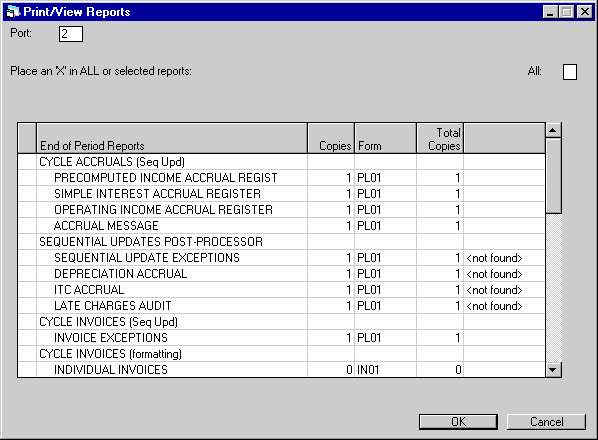The width and height of the screenshot is (598, 440).
Task: Click the Cancel button
Action: click(546, 422)
